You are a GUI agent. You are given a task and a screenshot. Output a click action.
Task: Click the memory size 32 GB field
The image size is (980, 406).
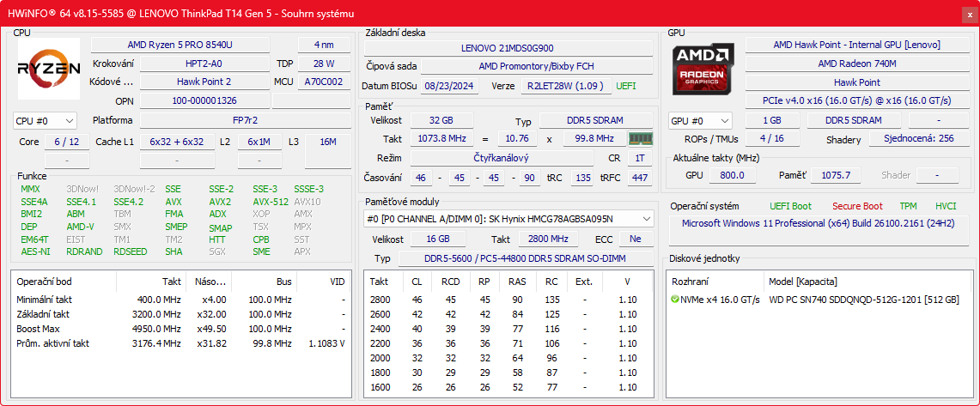(441, 120)
